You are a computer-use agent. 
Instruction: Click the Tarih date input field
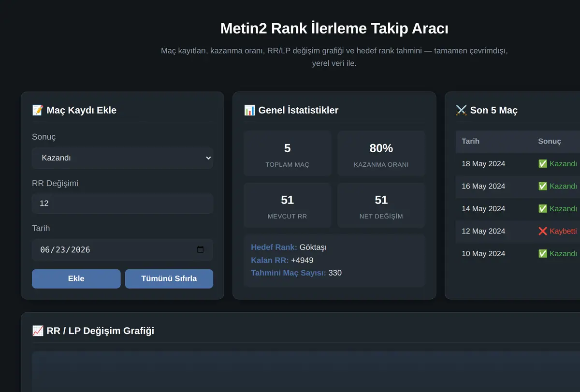pyautogui.click(x=122, y=250)
